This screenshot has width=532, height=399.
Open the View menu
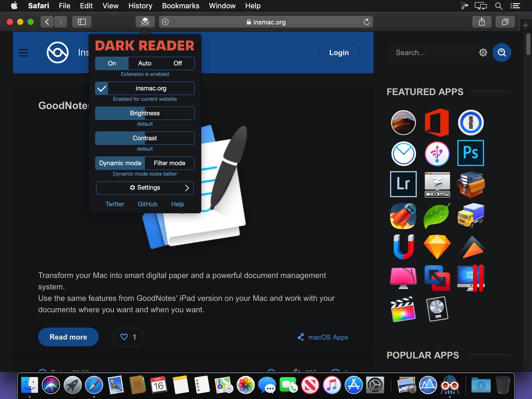110,6
